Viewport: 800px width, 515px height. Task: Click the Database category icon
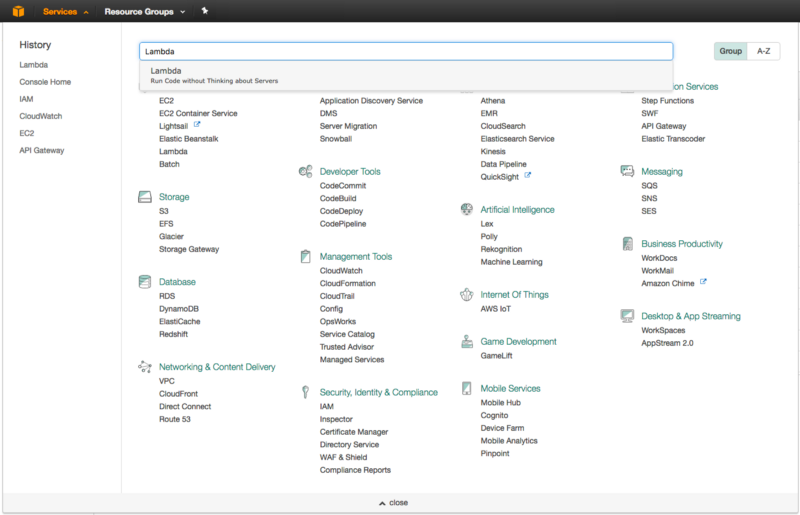pos(145,282)
